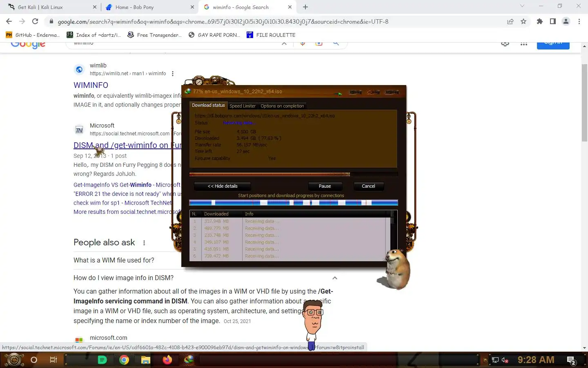Switch to Chrome on the taskbar

tap(124, 360)
